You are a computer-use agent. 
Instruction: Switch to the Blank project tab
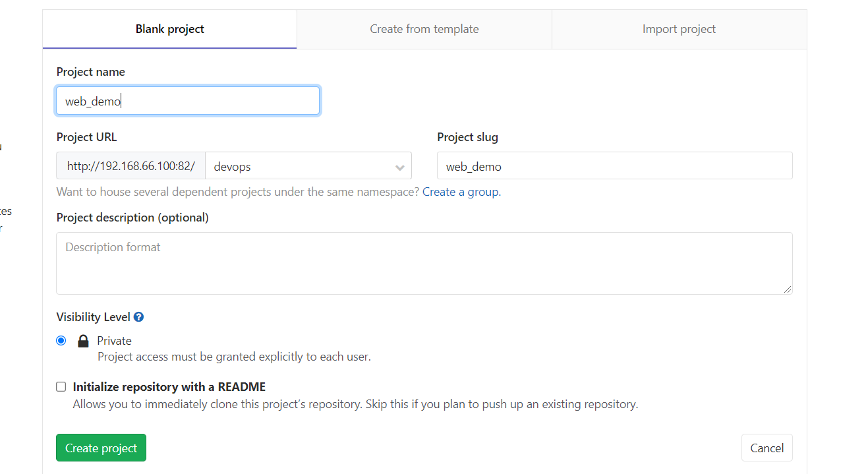coord(170,29)
